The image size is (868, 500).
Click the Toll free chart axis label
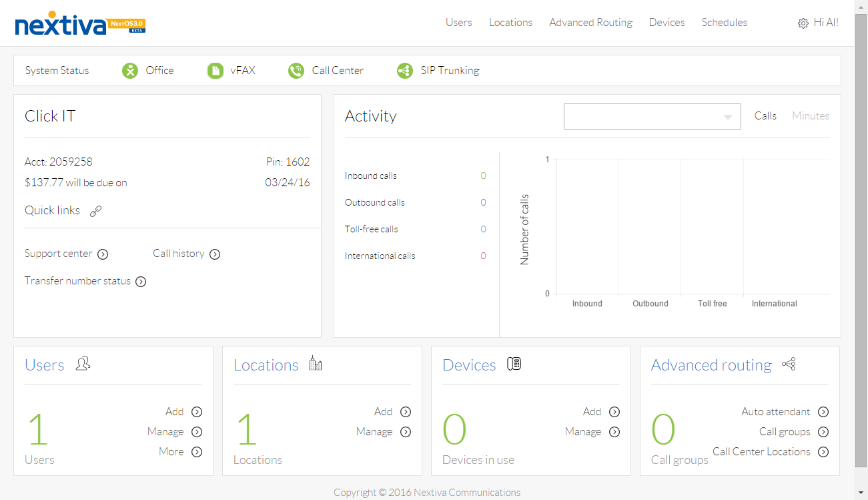713,304
